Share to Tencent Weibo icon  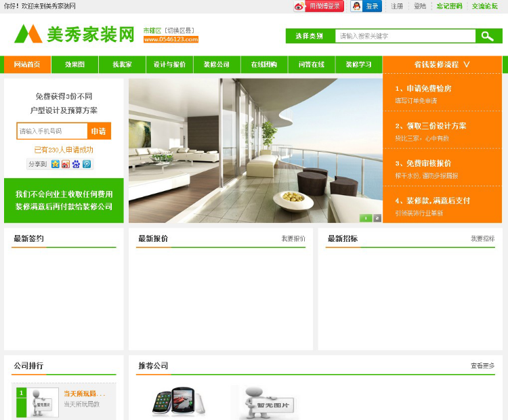click(x=87, y=164)
